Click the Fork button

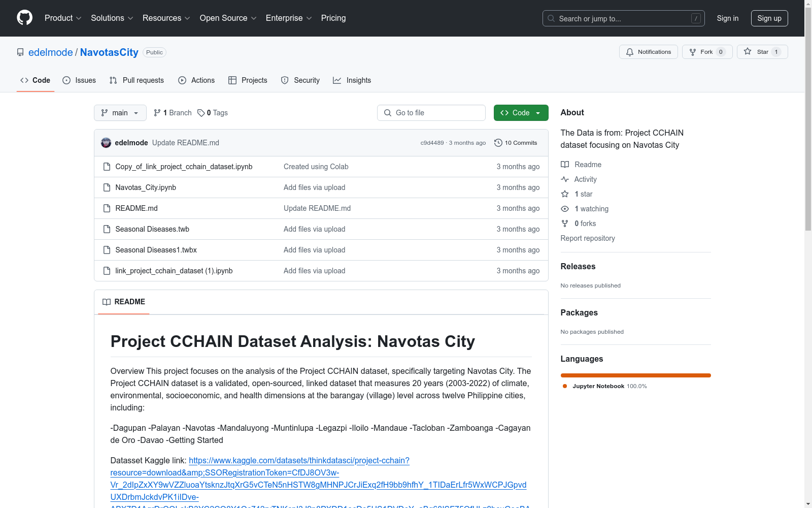click(x=707, y=52)
